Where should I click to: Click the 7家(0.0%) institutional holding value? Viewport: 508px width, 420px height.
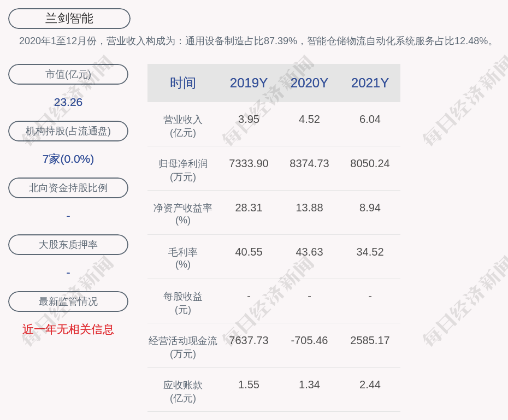[68, 159]
